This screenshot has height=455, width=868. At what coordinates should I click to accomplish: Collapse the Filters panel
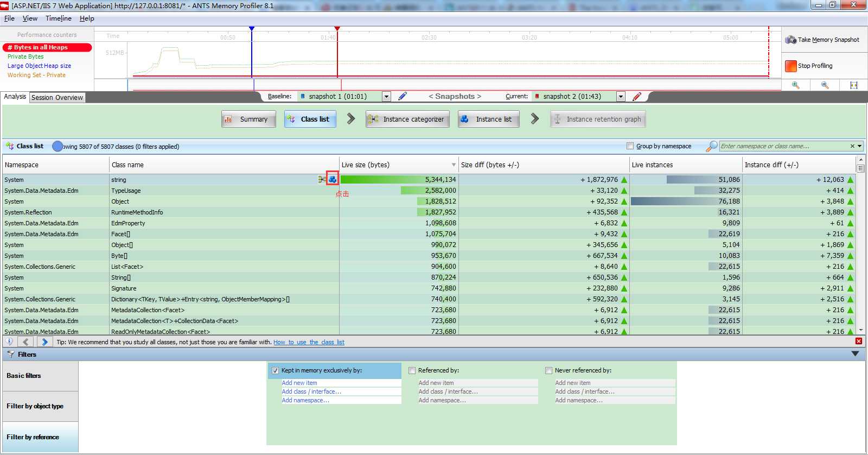click(x=856, y=353)
